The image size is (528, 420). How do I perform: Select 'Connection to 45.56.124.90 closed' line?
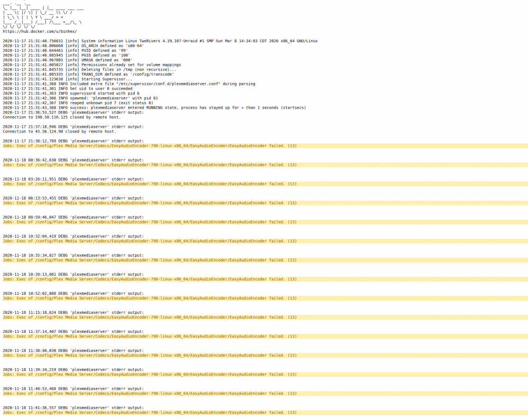[59, 132]
